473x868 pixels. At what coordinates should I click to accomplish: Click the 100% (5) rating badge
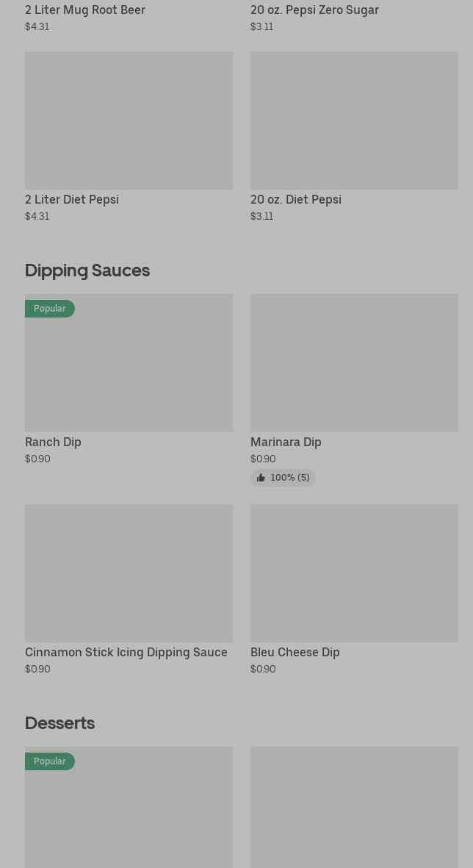point(284,478)
